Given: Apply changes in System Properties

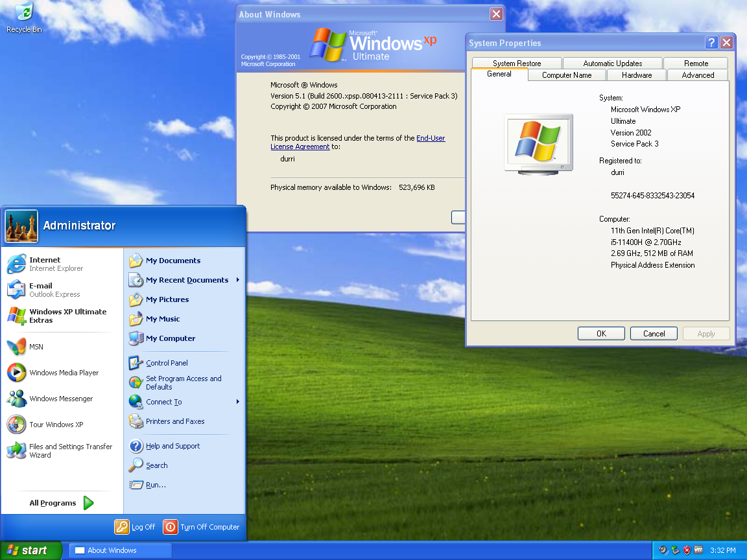Looking at the screenshot, I should 705,333.
